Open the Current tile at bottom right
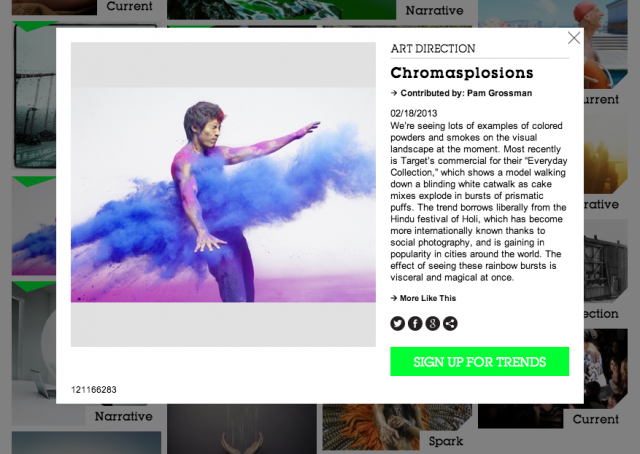Image resolution: width=640 pixels, height=454 pixels. click(596, 419)
